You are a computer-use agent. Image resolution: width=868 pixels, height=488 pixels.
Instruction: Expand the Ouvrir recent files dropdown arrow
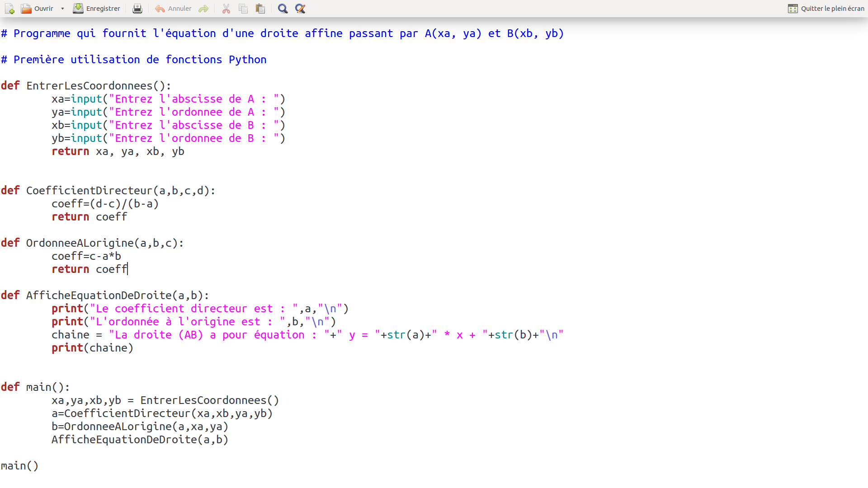click(62, 9)
